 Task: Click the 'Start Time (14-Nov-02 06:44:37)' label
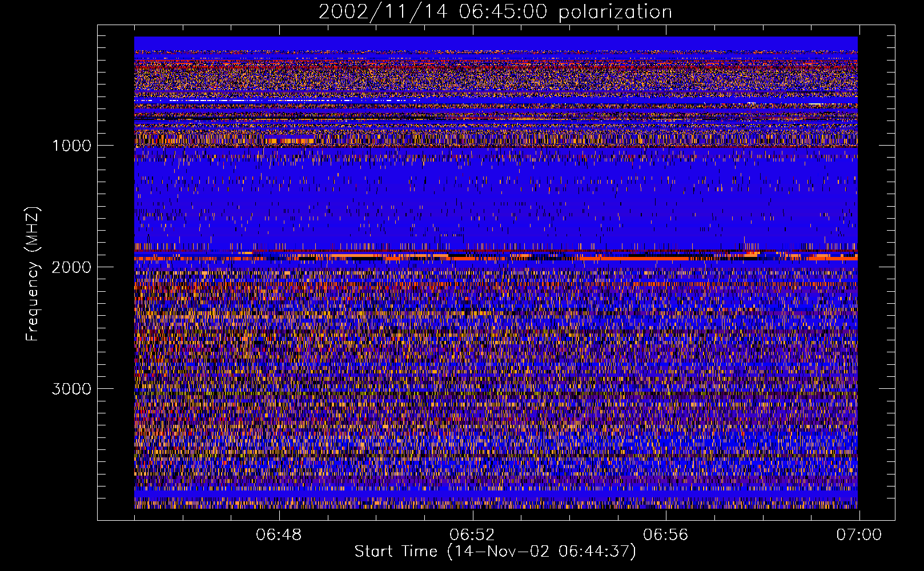point(495,552)
